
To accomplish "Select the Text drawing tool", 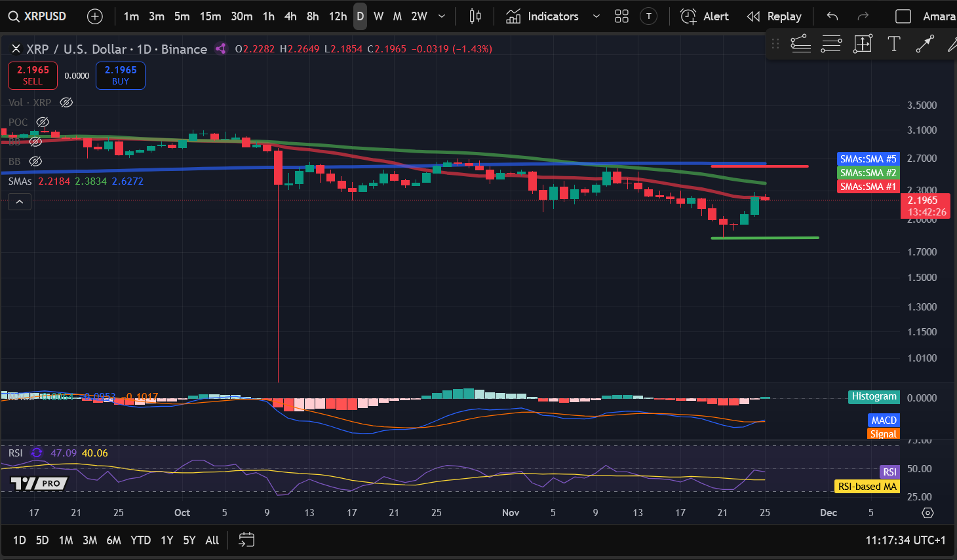I will tap(893, 44).
